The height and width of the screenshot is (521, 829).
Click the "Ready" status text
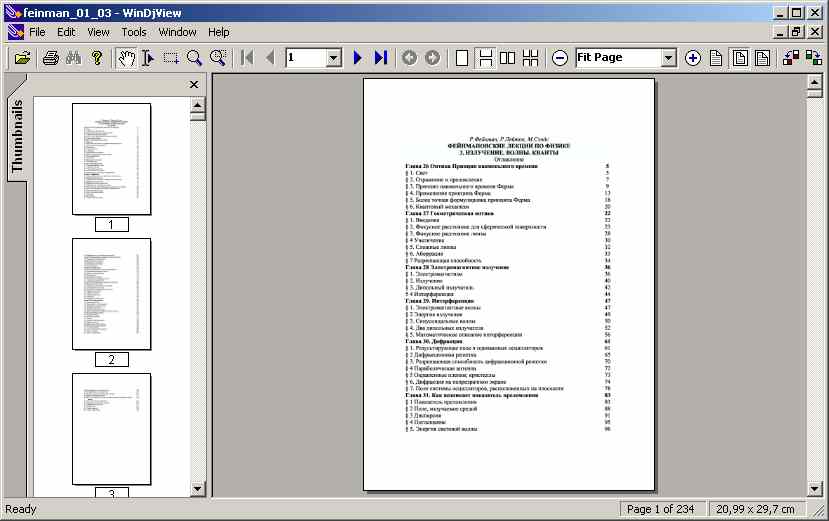(21, 509)
